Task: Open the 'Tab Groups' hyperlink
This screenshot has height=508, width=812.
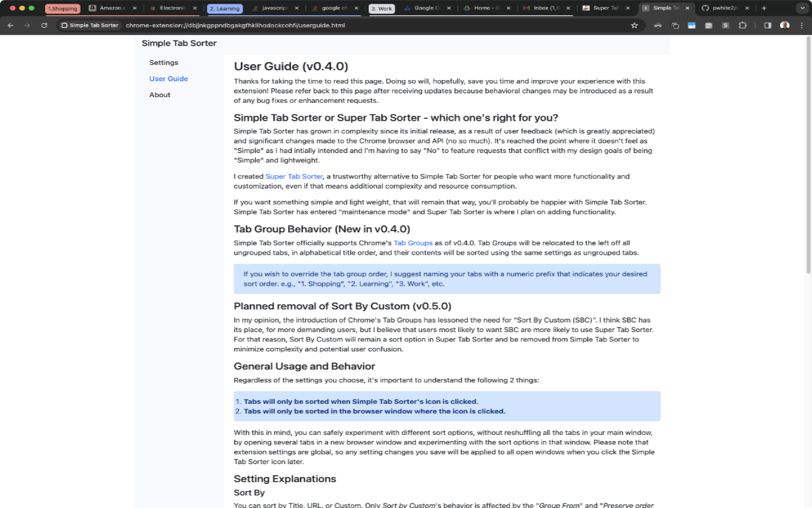Action: [413, 243]
